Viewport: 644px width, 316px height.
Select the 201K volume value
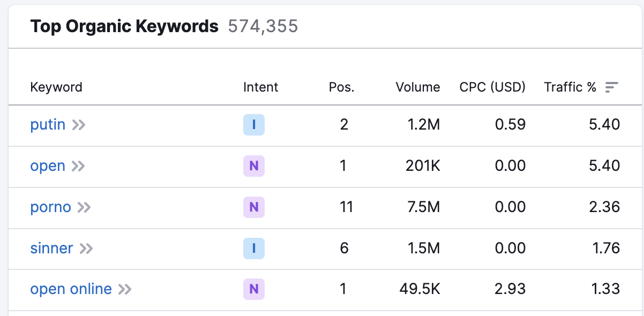423,167
